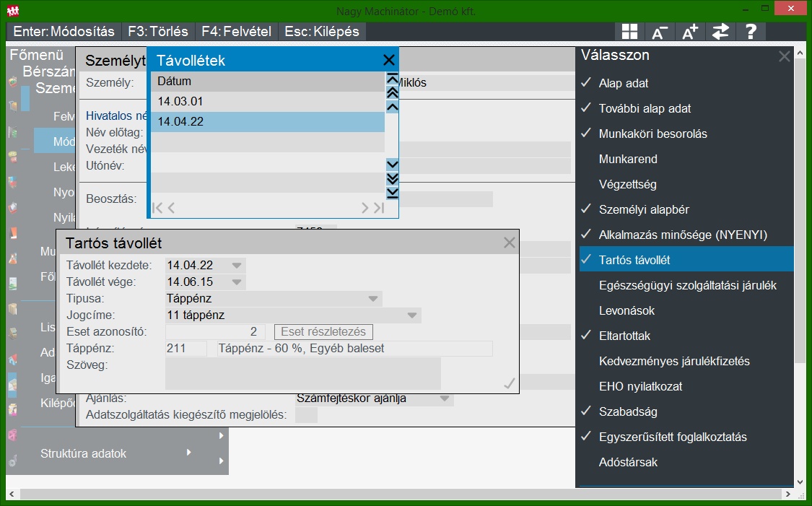
Task: Enable EHO nyilatkozat option
Action: pos(686,386)
